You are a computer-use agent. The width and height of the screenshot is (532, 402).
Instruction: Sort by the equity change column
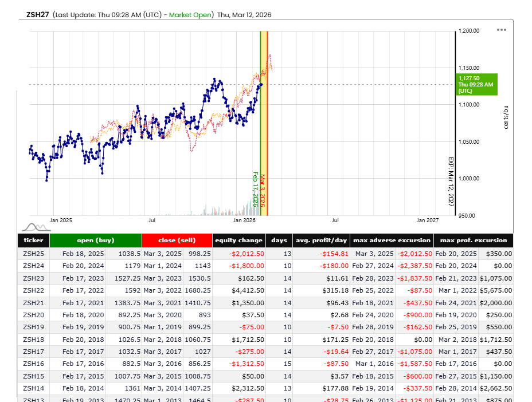(238, 240)
